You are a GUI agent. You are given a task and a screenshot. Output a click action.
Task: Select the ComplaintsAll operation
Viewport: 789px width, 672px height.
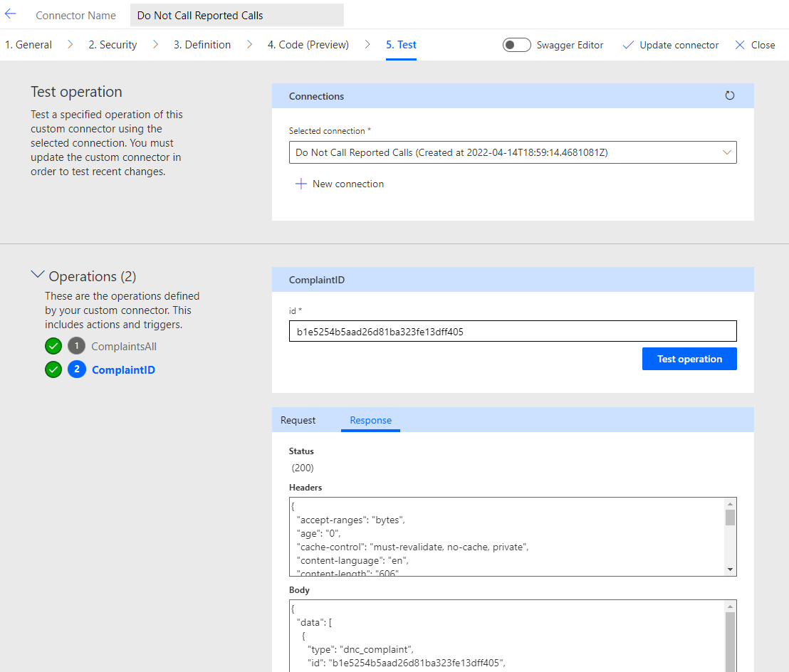click(x=124, y=347)
